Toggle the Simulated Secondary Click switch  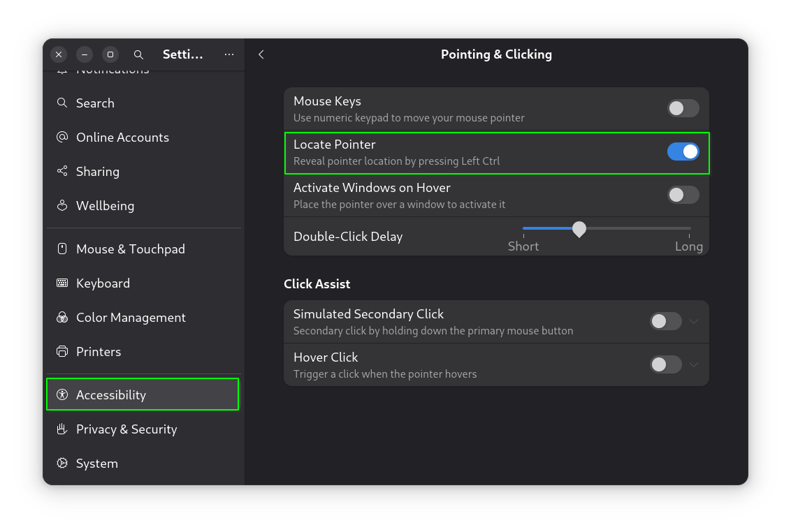tap(665, 321)
